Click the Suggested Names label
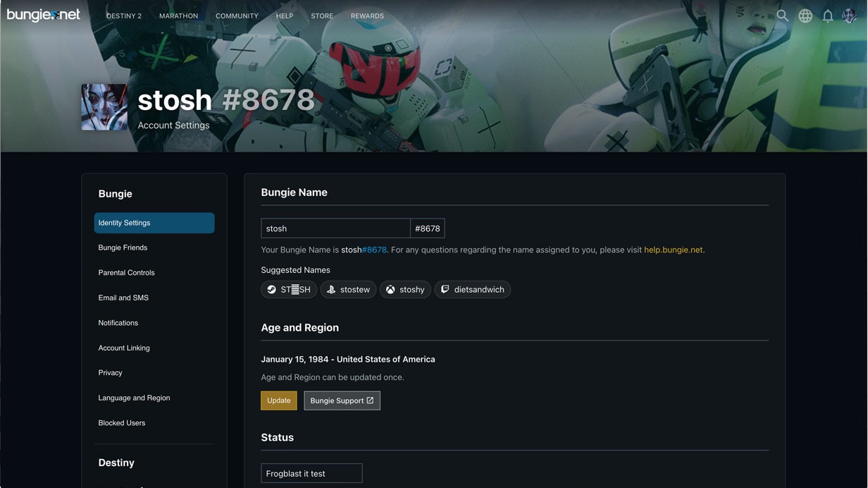 [x=295, y=270]
